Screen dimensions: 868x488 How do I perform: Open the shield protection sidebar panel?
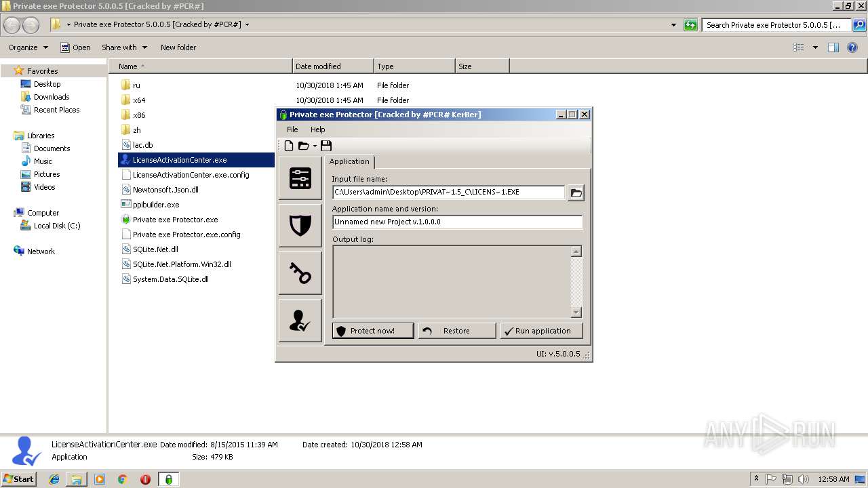coord(300,225)
